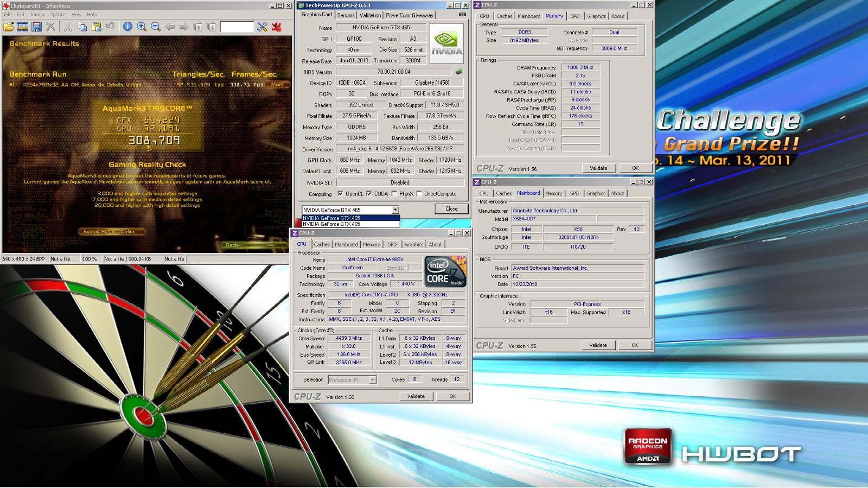Image resolution: width=868 pixels, height=488 pixels.
Task: Save image with the floppy disk icon
Action: 36,27
